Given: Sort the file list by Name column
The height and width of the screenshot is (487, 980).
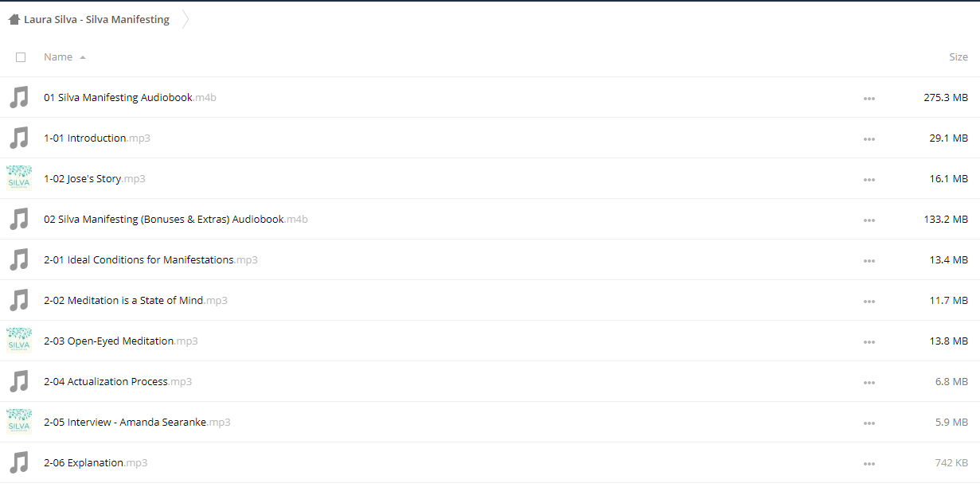Looking at the screenshot, I should point(58,57).
